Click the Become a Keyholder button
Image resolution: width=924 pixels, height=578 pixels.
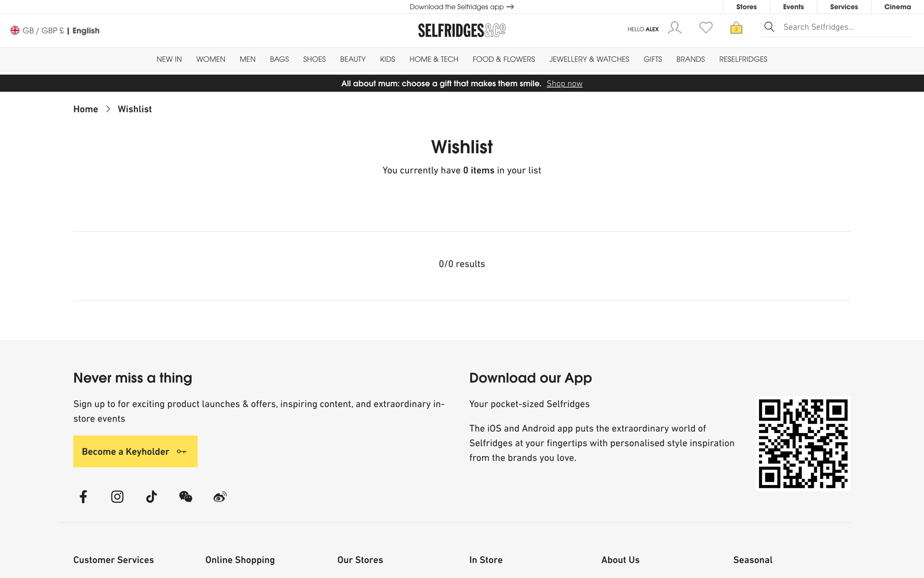(135, 451)
